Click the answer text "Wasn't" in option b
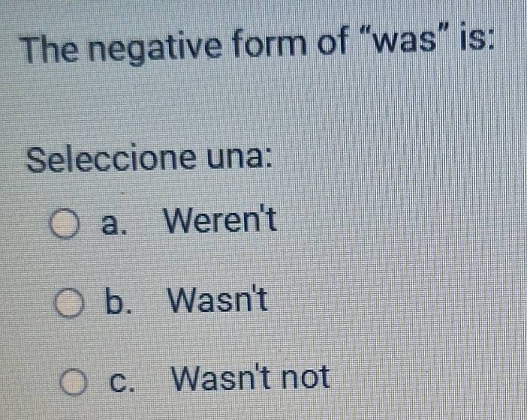 point(218,302)
